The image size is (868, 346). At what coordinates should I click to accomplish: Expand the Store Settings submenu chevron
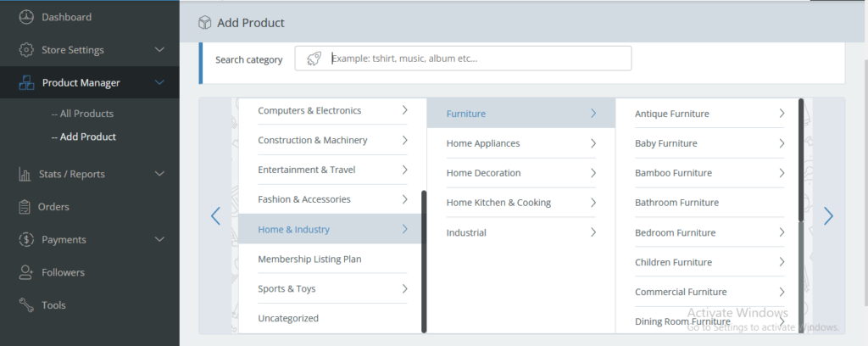coord(159,50)
